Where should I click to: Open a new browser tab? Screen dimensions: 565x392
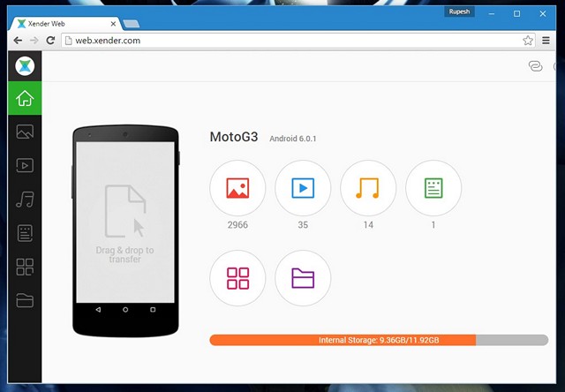pos(131,24)
